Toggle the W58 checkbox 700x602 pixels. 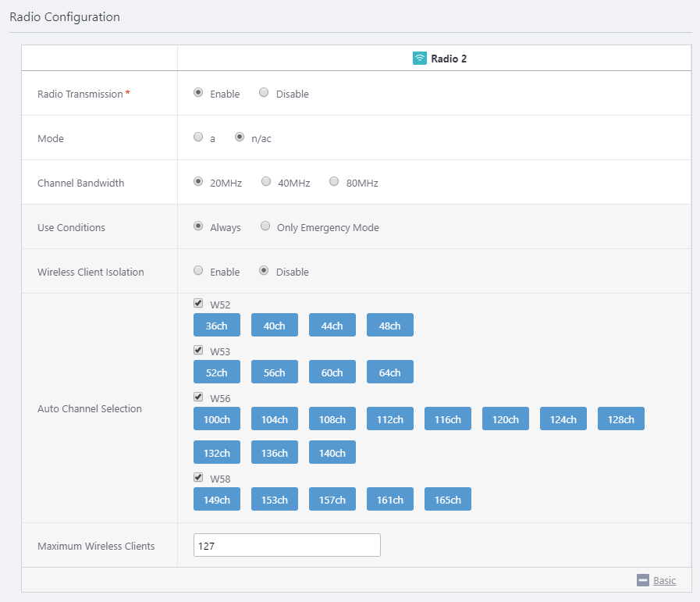coord(198,477)
